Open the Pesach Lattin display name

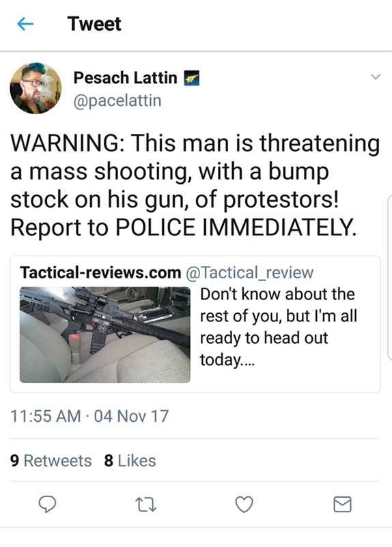coord(126,77)
